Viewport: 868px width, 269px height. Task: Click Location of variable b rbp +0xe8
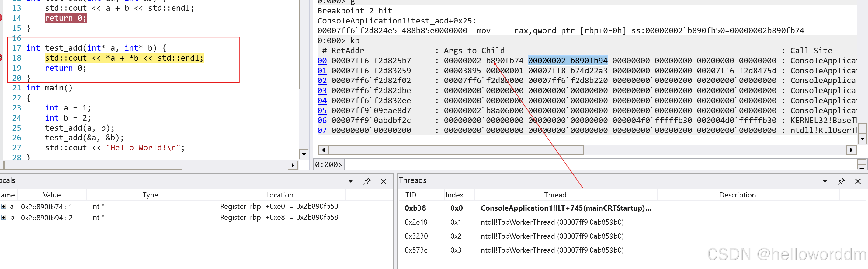pyautogui.click(x=278, y=218)
